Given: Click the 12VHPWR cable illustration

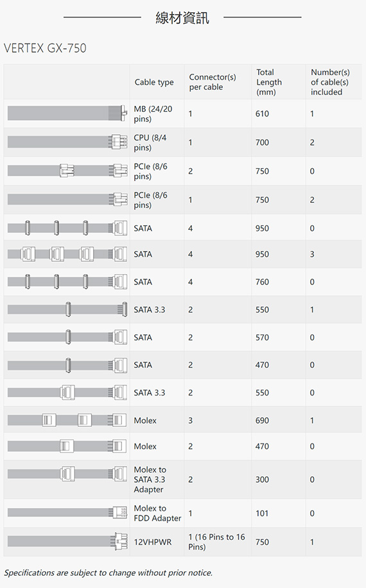Looking at the screenshot, I should 67,541.
